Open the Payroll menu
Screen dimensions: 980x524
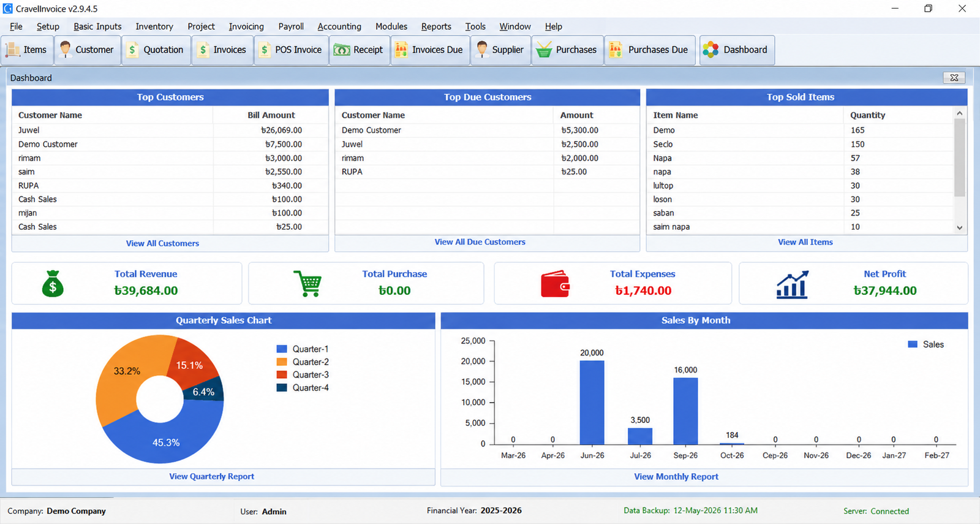[x=291, y=26]
